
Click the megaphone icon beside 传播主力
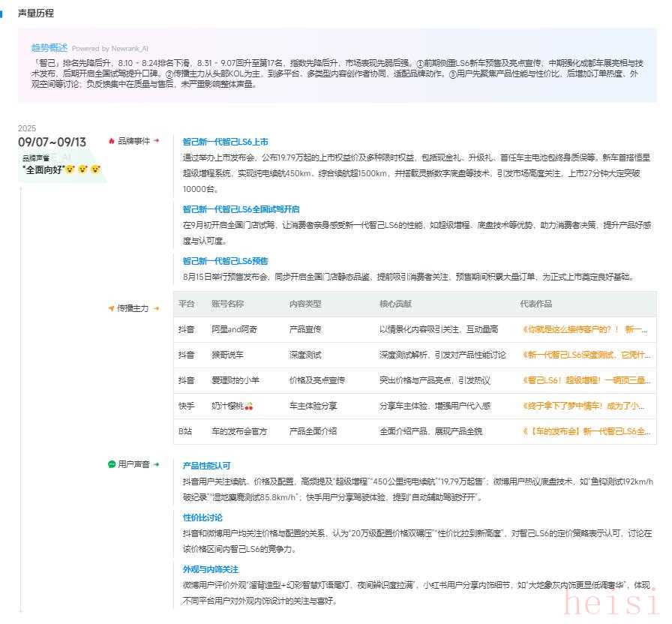click(x=112, y=308)
